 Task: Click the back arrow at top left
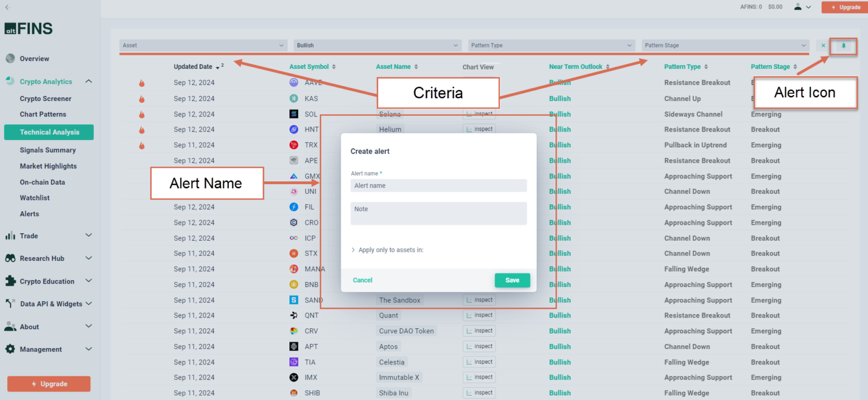7,7
